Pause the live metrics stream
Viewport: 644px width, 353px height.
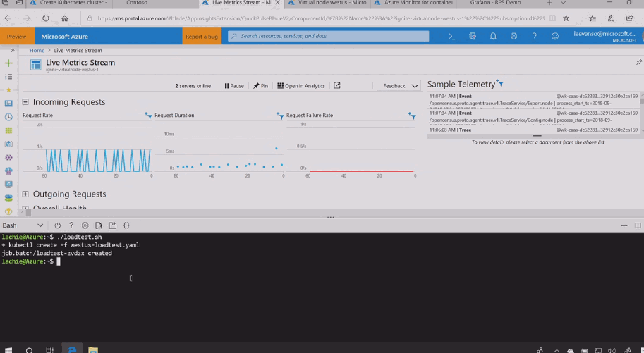(234, 86)
